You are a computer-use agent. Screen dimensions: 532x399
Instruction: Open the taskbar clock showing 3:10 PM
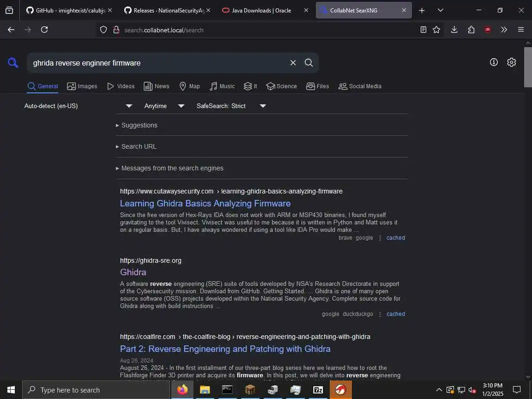(493, 390)
